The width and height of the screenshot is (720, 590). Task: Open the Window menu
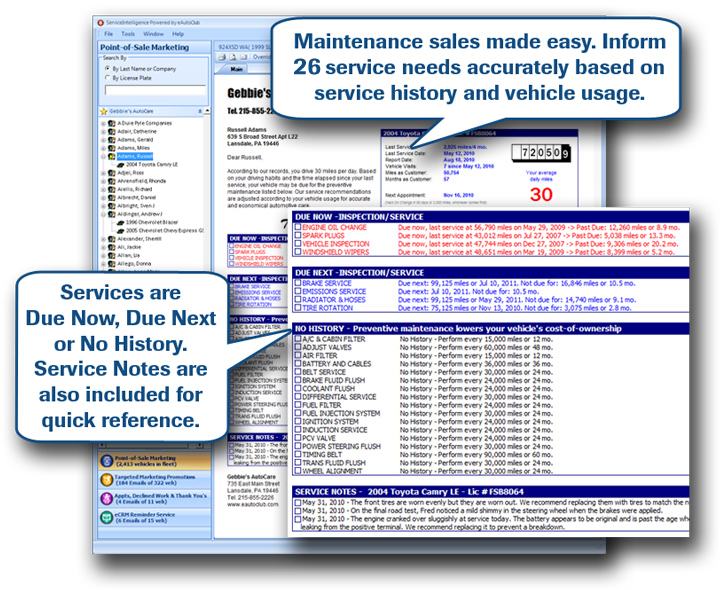coord(153,34)
